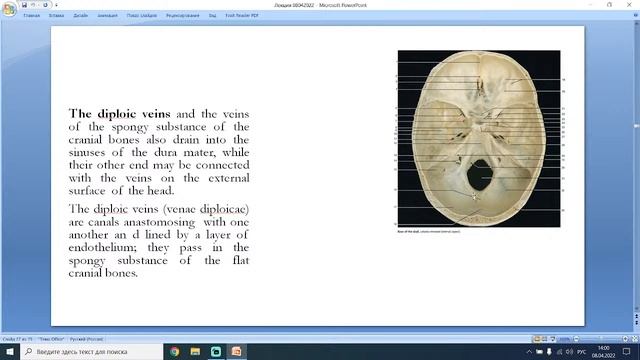Open the teal app on taskbar
The image size is (640, 360).
tap(216, 351)
